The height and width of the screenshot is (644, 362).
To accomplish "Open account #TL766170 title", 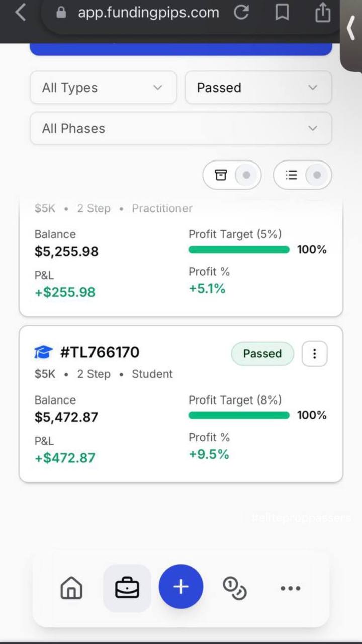I will coord(100,352).
